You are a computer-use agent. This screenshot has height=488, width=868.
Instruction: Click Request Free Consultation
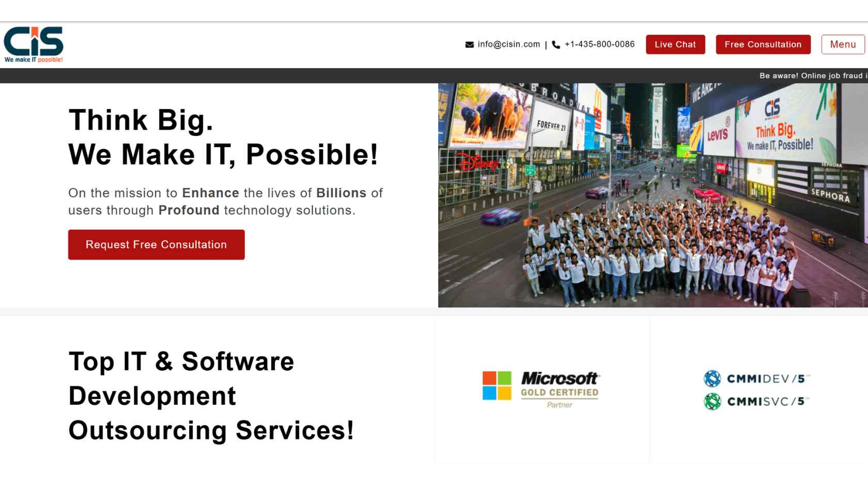(156, 244)
